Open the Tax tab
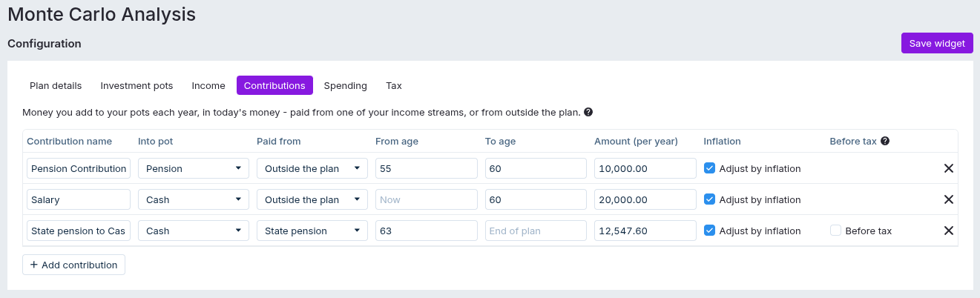 click(394, 85)
